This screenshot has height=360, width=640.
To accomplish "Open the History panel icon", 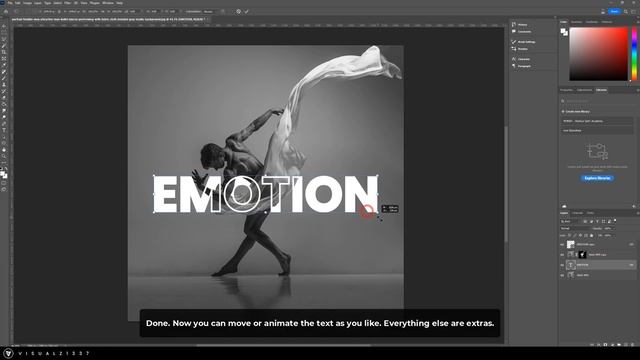I will (x=514, y=24).
